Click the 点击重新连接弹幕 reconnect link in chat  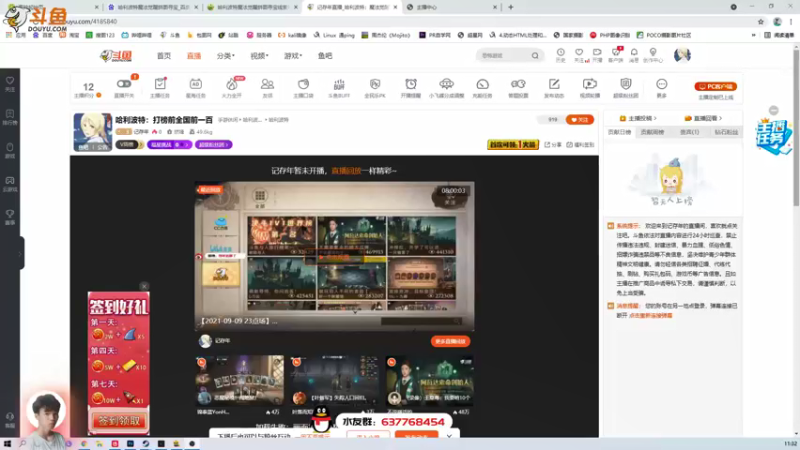coord(651,316)
